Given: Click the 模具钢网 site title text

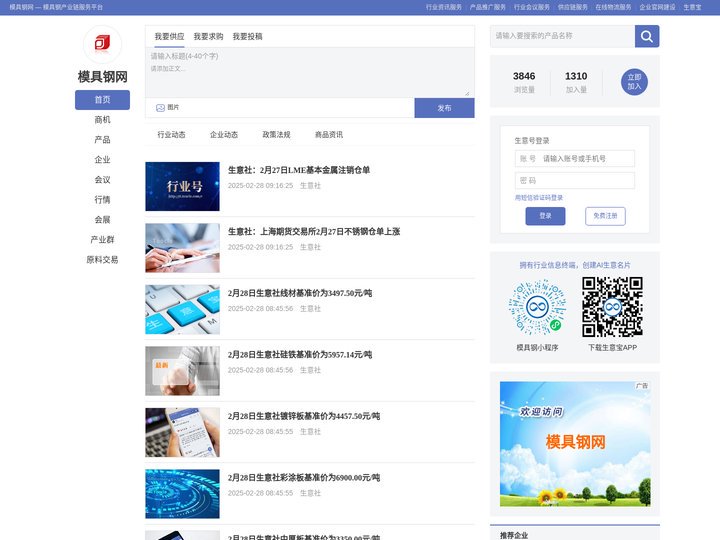Looking at the screenshot, I should (x=102, y=77).
